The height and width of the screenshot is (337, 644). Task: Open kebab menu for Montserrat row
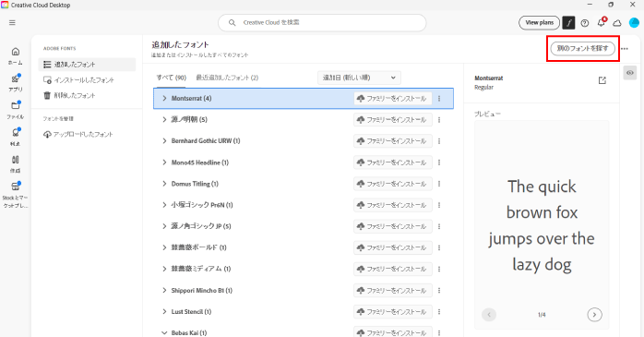pyautogui.click(x=439, y=99)
